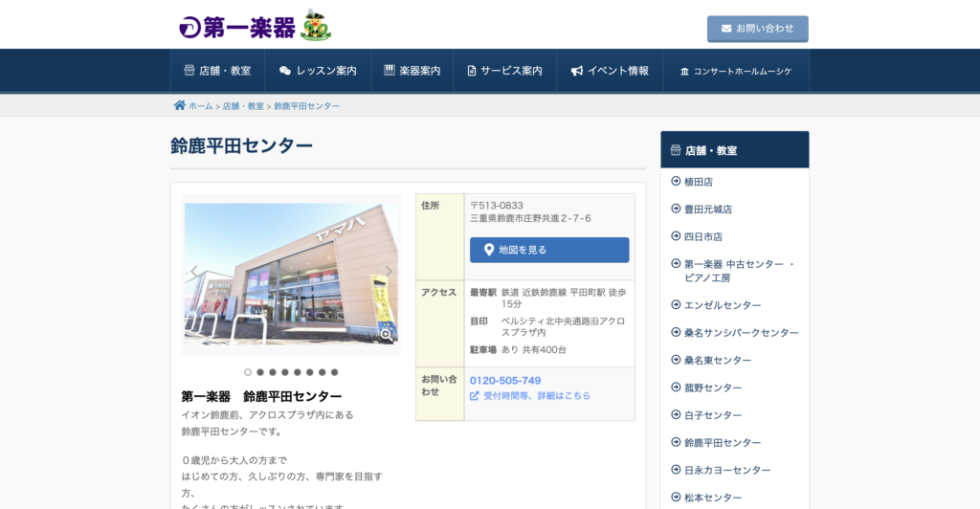
Task: Click address 三重県鈴鹿市庄野共進2-7-6
Action: click(530, 218)
